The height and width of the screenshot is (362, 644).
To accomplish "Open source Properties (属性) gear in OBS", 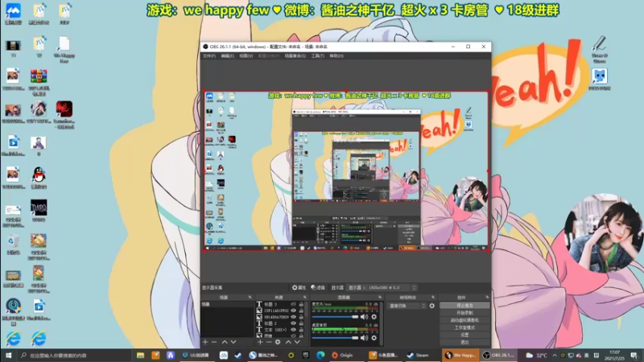I will 299,287.
